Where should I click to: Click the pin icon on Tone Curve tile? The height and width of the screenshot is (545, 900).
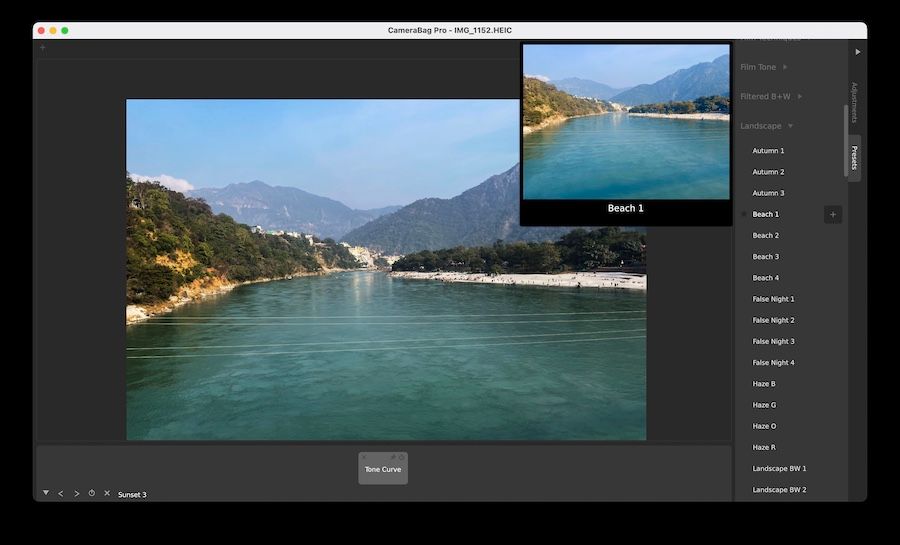pos(392,457)
